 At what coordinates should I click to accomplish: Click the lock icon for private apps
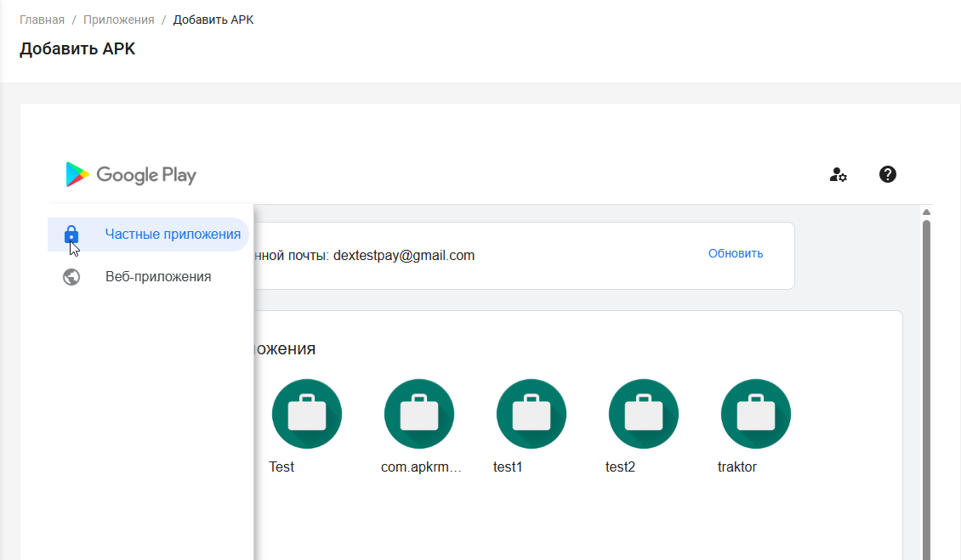click(71, 235)
